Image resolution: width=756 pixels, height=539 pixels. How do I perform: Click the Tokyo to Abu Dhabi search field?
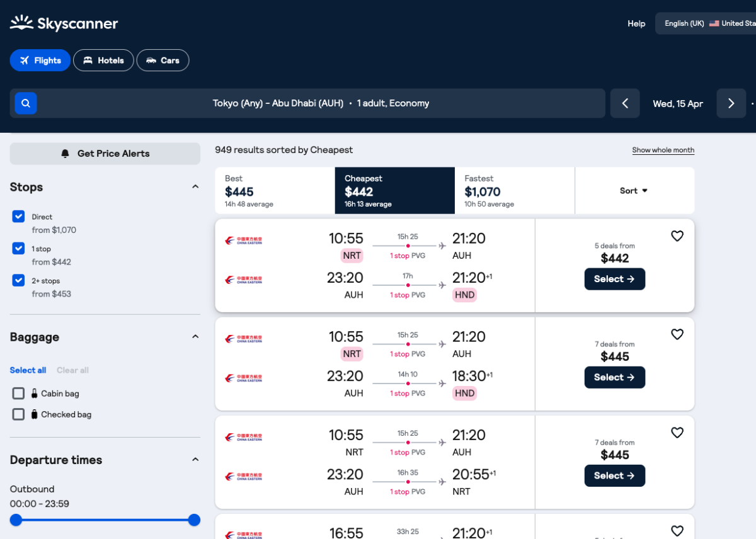[x=321, y=103]
